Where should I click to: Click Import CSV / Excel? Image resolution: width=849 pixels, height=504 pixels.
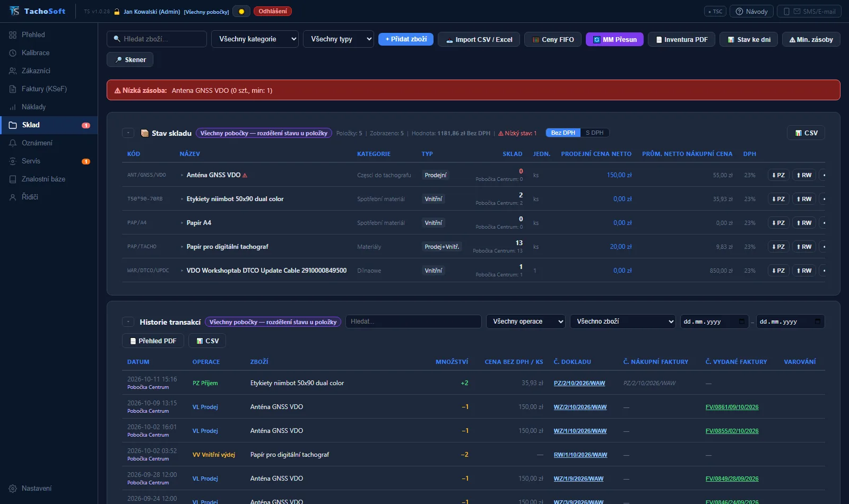tap(479, 39)
